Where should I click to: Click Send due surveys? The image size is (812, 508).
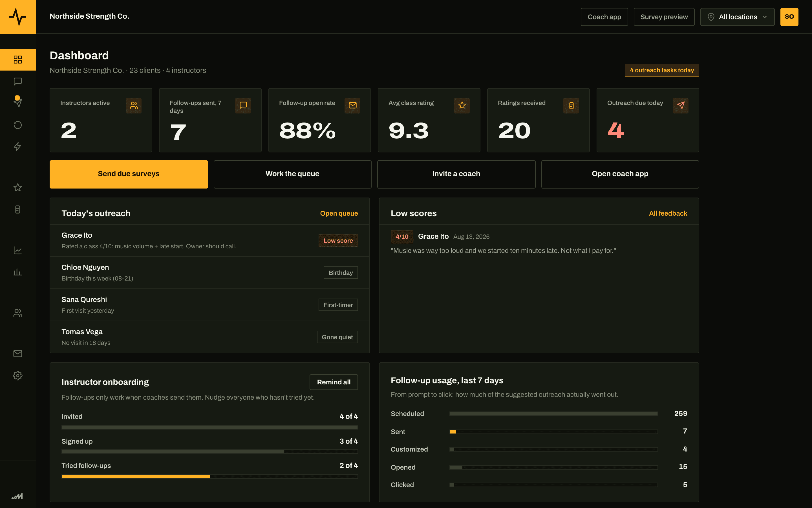tap(129, 174)
